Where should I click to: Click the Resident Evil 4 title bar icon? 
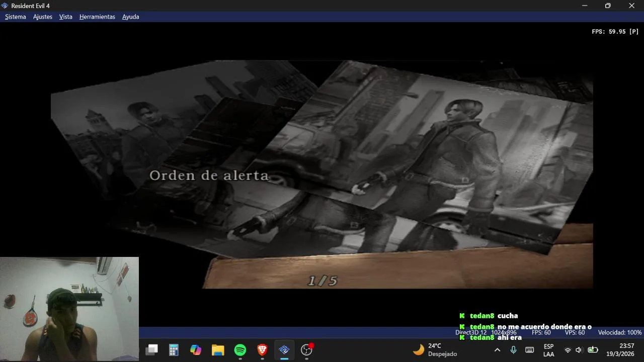(5, 6)
